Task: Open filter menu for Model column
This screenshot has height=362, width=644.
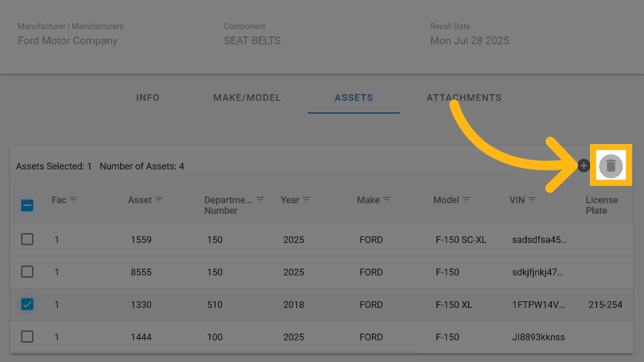Action: 466,200
